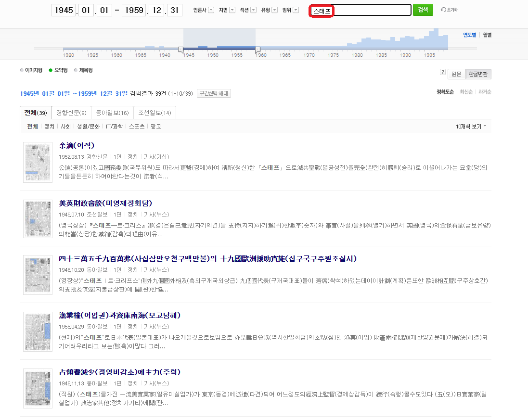Open article 余滴(여적) title link
The image size is (528, 420).
(x=77, y=145)
